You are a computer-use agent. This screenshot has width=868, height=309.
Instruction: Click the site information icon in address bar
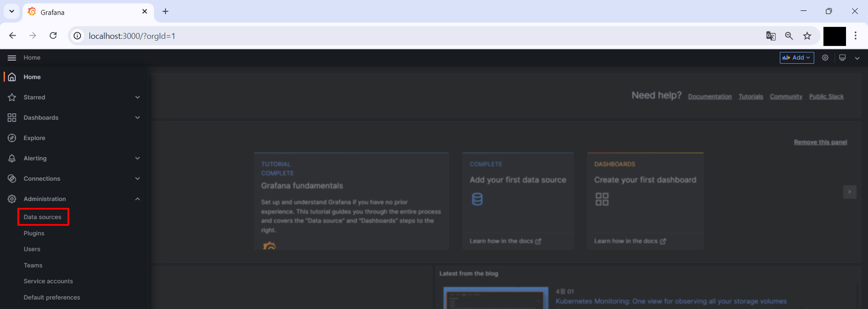[x=78, y=36]
